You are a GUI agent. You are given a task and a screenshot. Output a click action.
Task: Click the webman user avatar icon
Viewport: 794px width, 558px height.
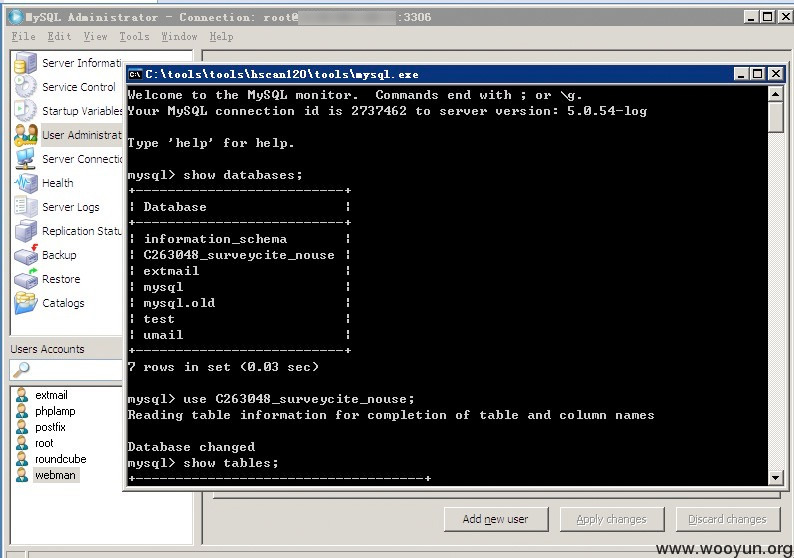click(22, 475)
